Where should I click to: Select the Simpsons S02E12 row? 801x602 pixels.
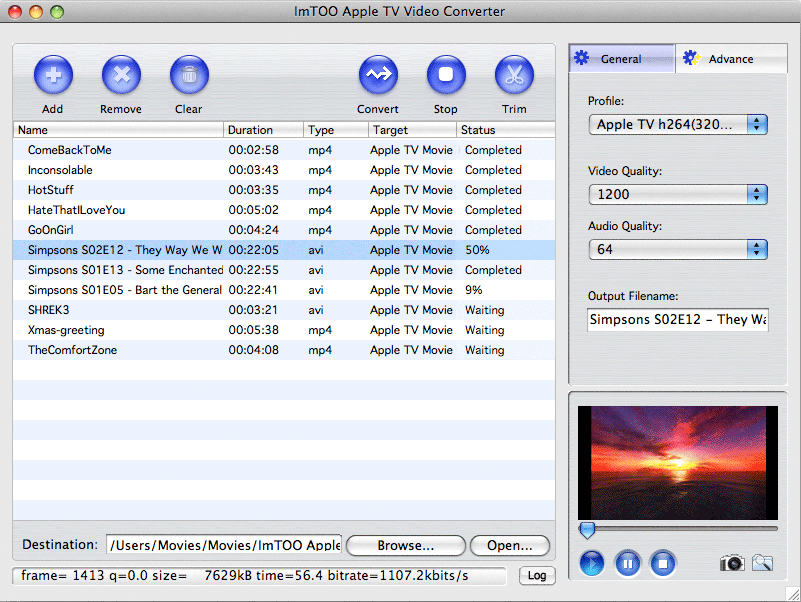point(284,250)
